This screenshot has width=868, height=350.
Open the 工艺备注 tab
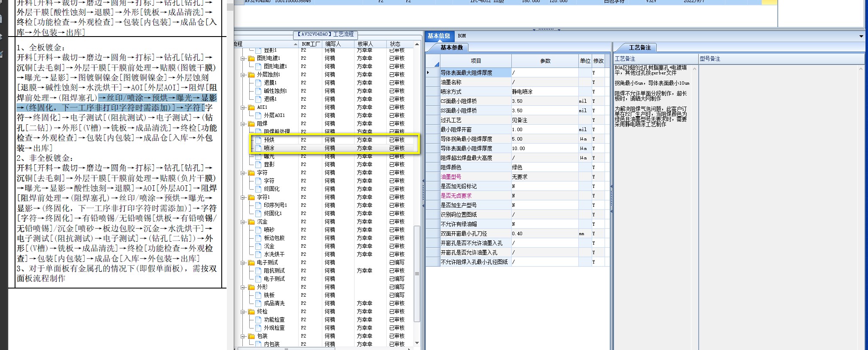coord(640,48)
